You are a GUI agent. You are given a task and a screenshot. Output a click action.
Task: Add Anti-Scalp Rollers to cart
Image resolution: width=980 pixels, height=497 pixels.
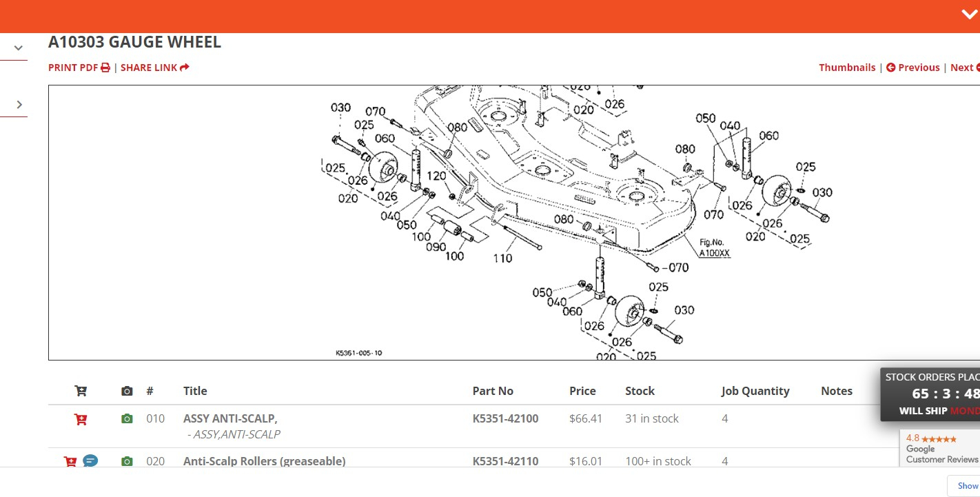coord(70,461)
